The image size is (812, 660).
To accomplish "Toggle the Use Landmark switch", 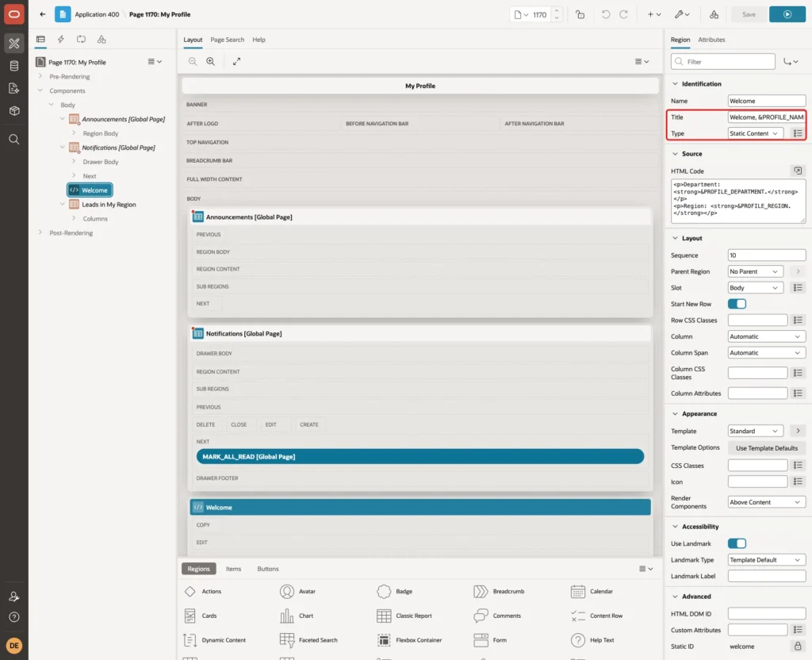I will [x=737, y=543].
